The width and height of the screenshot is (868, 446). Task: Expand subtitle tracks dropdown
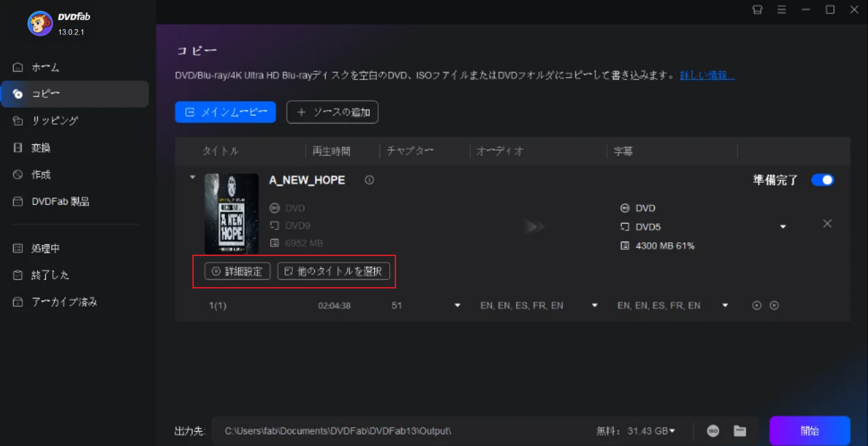tap(725, 306)
